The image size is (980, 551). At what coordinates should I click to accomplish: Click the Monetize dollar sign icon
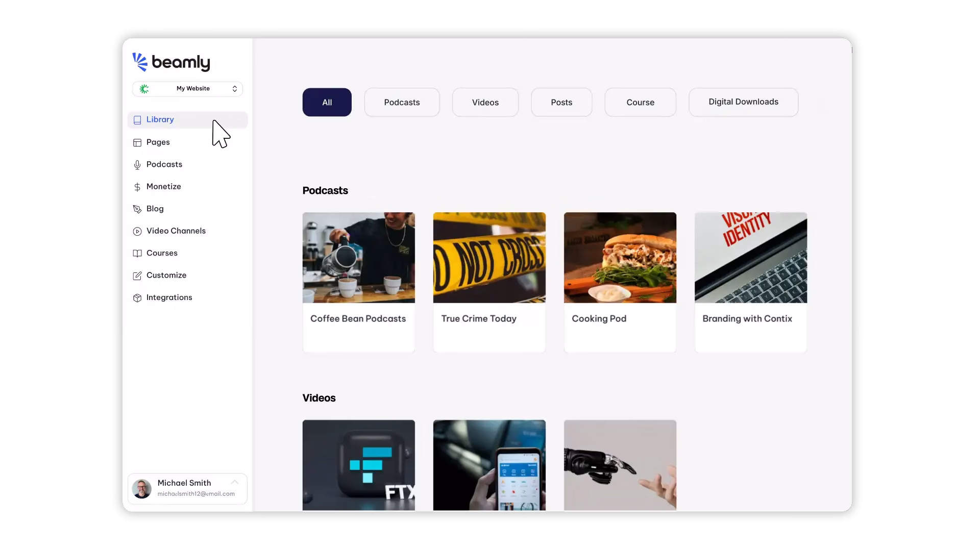coord(137,187)
